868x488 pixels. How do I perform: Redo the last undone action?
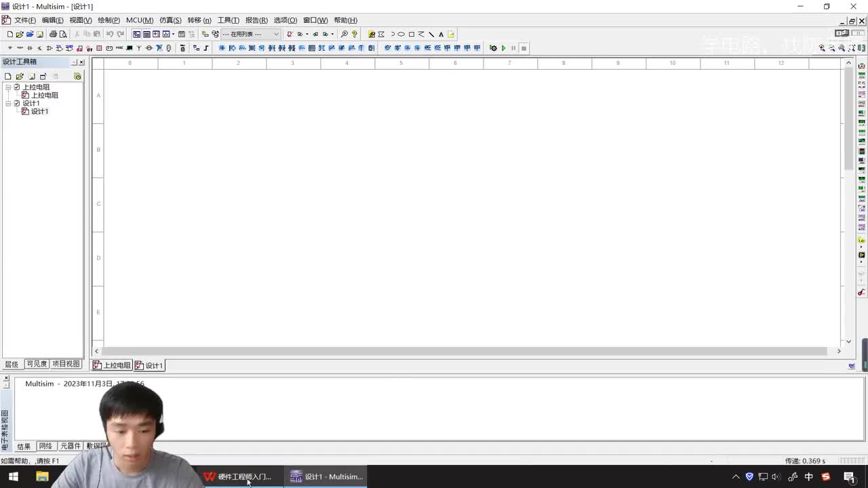click(x=120, y=34)
